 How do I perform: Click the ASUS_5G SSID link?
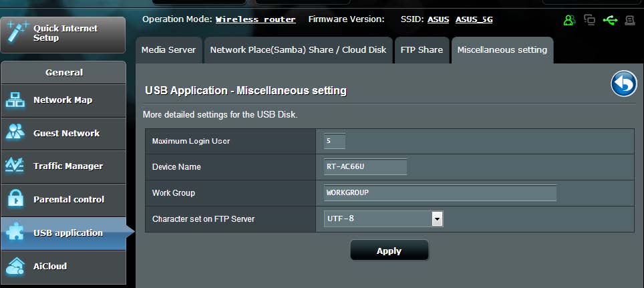point(474,19)
